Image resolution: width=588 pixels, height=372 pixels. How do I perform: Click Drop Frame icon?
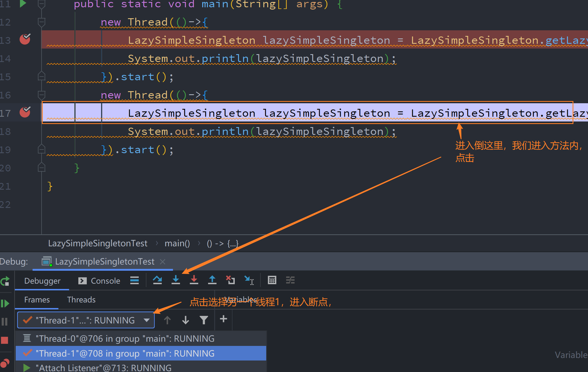coord(231,280)
